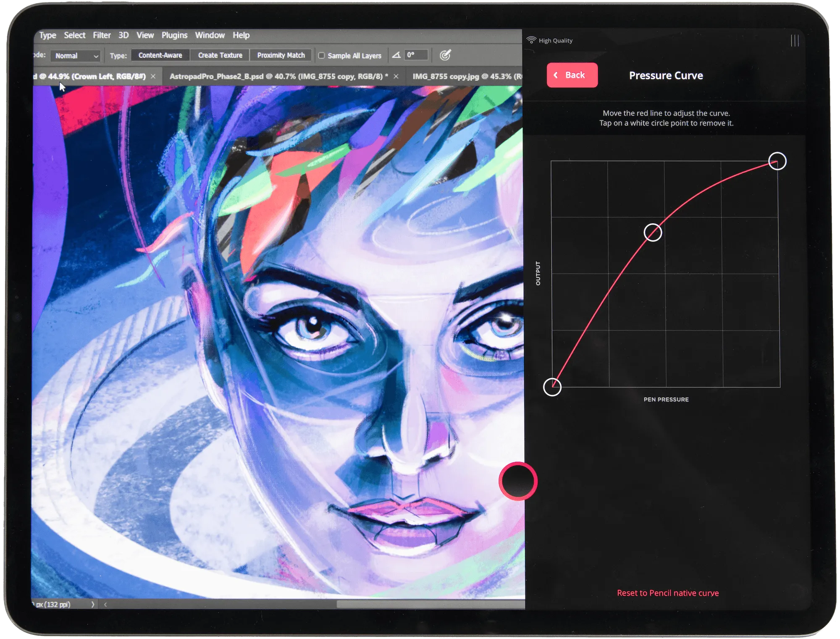Image resolution: width=840 pixels, height=639 pixels.
Task: Click the PEN PRESSURE axis label
Action: point(666,400)
